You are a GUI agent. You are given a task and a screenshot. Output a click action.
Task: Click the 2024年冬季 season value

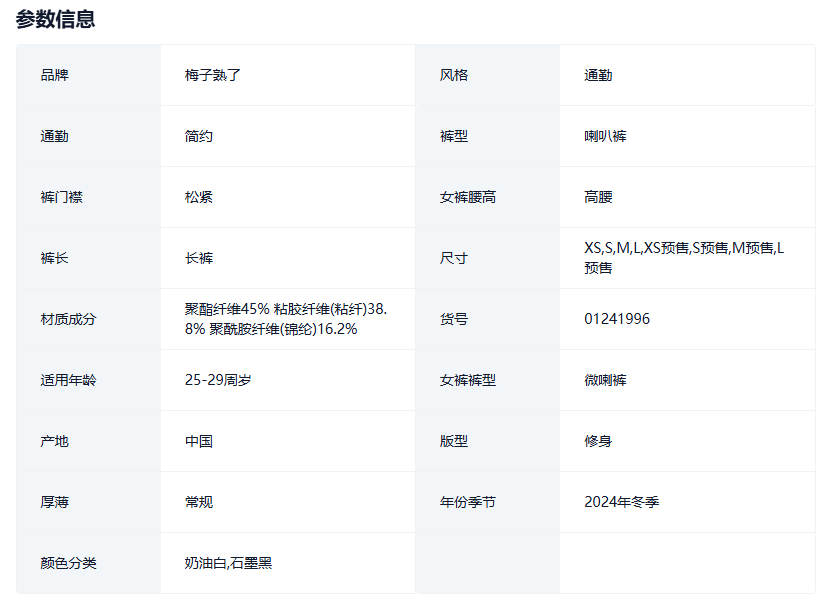[x=621, y=502]
